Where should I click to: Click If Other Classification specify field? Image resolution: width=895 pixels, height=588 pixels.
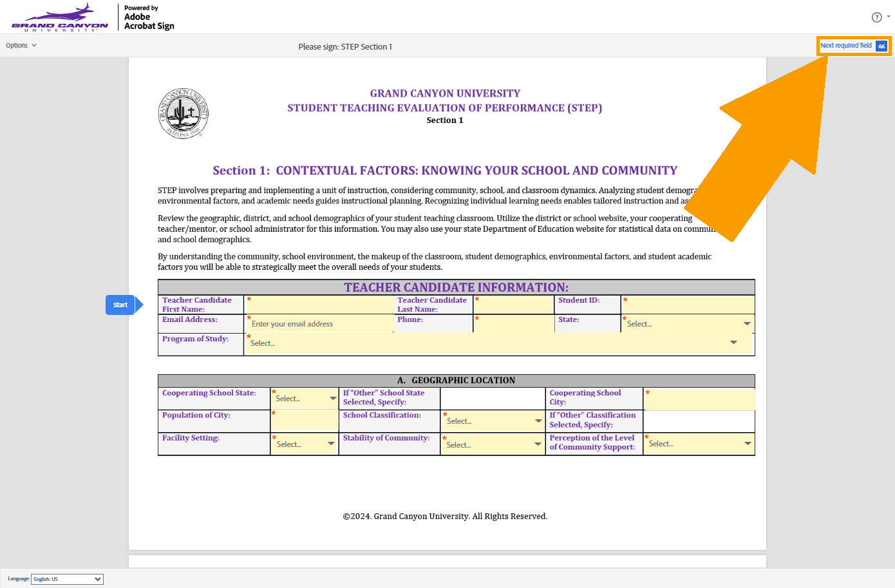(699, 421)
